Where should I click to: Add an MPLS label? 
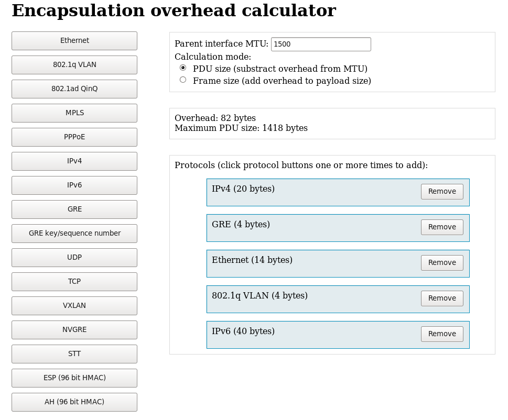74,113
